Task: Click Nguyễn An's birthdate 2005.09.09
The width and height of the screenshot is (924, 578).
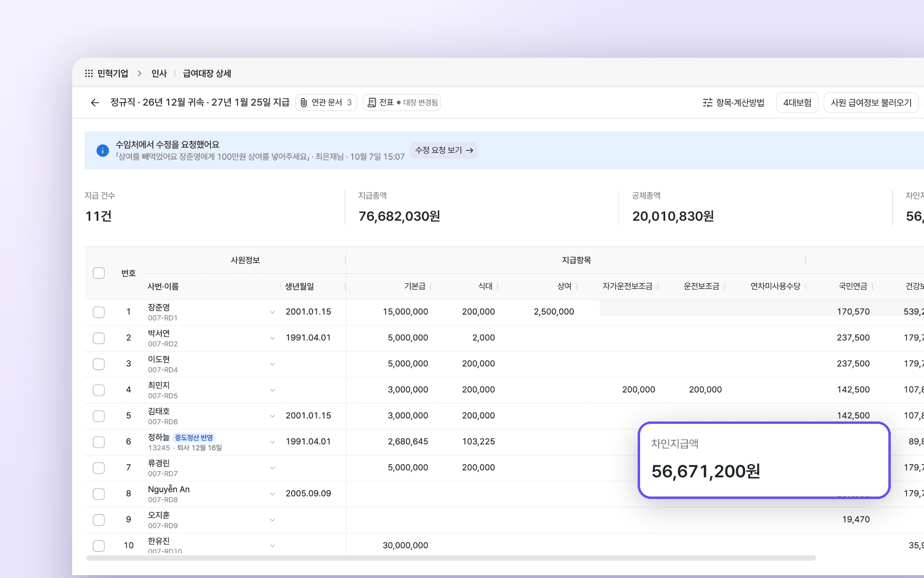Action: coord(308,493)
